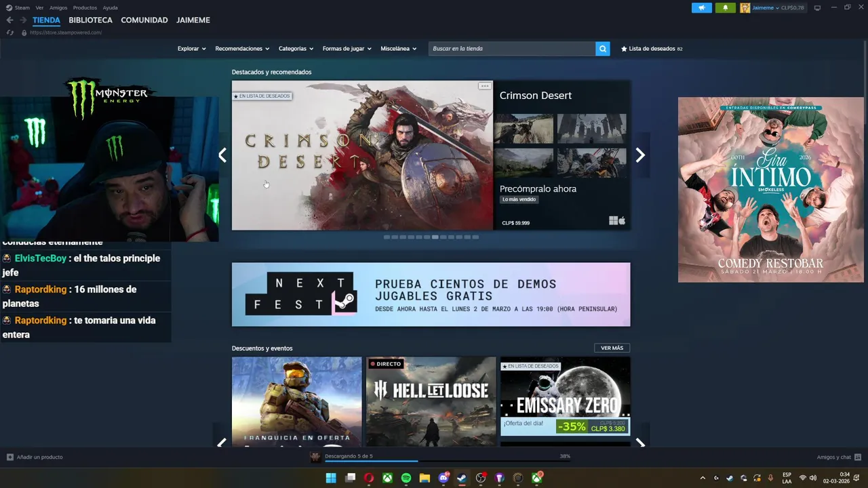Open the green notifications bell
This screenshot has height=488, width=868.
725,7
